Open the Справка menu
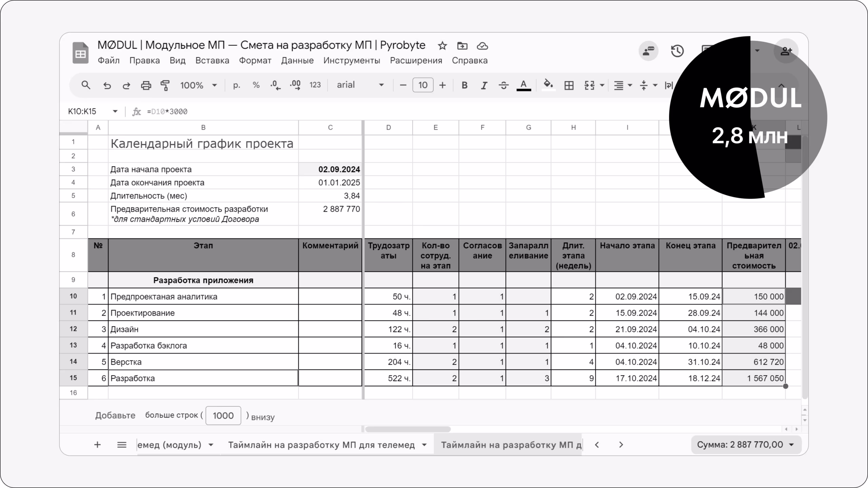 tap(470, 61)
